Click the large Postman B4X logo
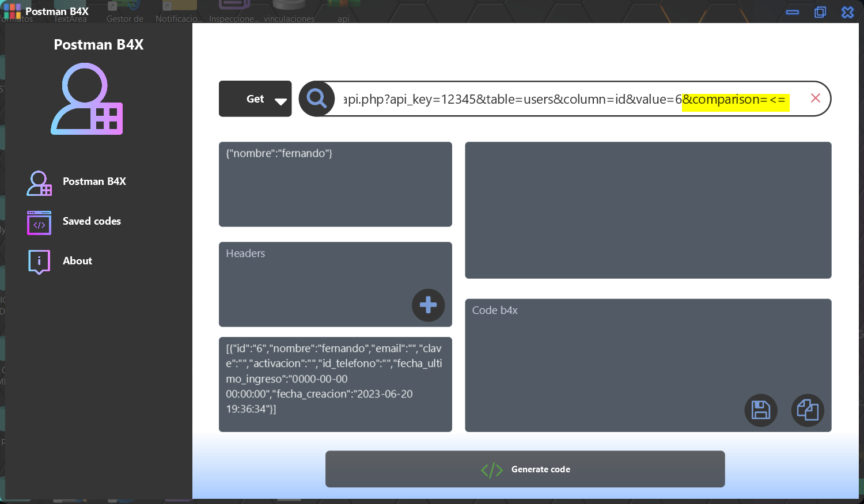 point(87,98)
